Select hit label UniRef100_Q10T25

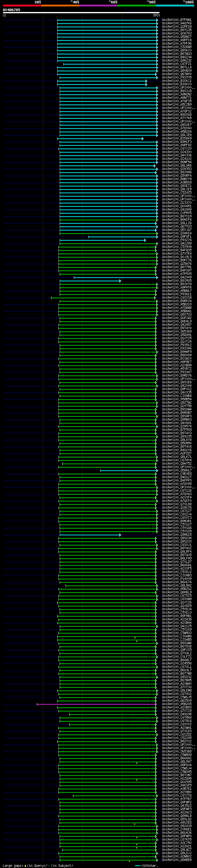(x=176, y=338)
